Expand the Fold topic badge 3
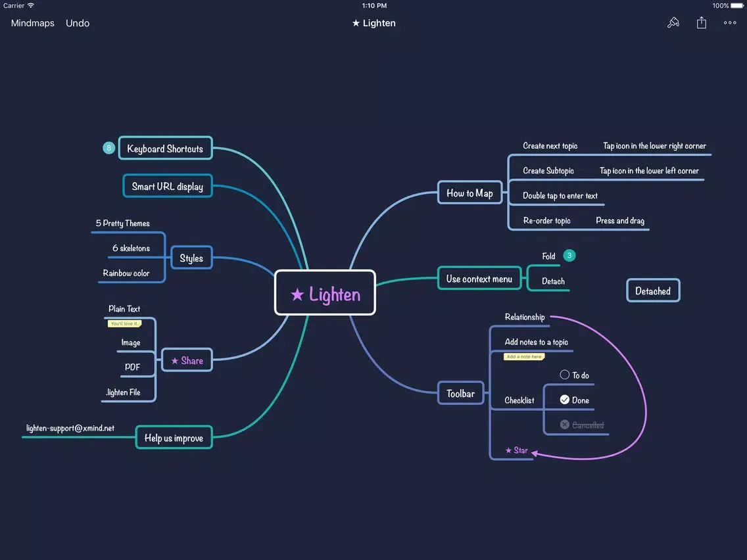Viewport: 747px width, 560px height. coord(569,256)
